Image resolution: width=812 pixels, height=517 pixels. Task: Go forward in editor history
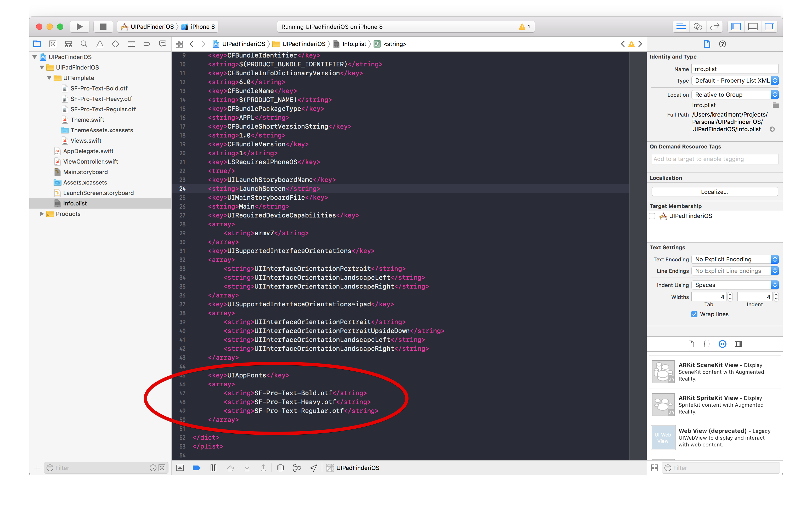click(x=203, y=44)
